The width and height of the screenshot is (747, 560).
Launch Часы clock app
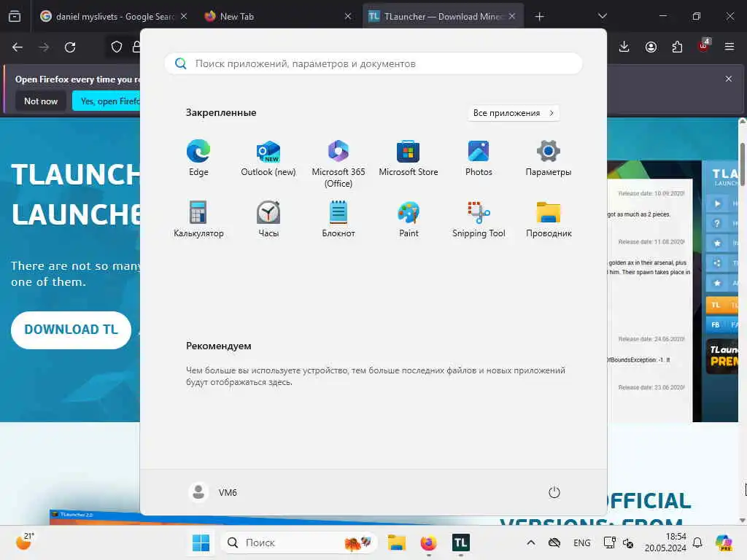pos(268,219)
